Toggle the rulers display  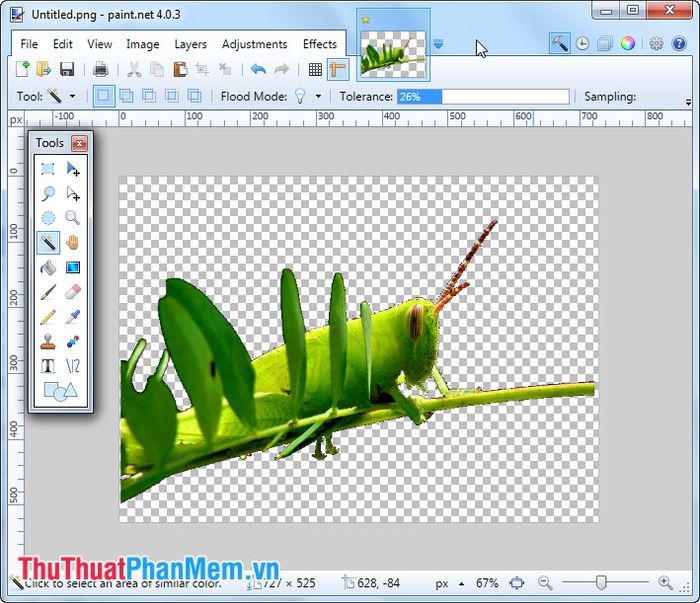(338, 69)
